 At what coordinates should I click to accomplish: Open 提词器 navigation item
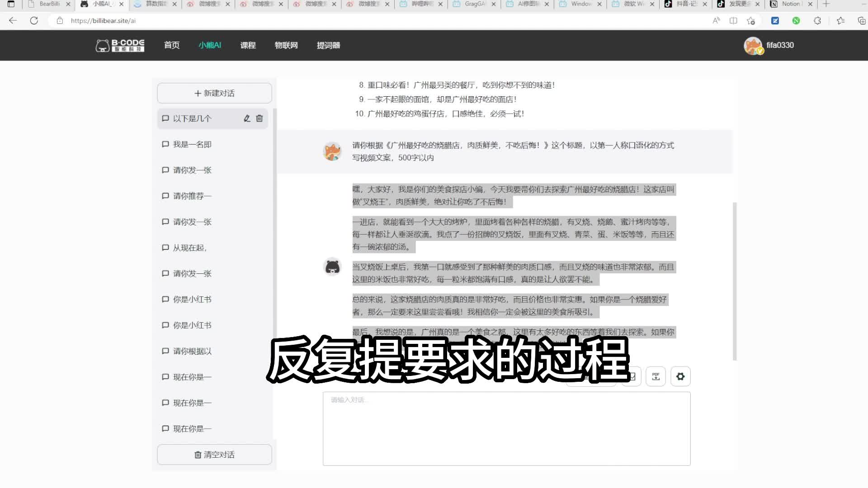pos(328,45)
